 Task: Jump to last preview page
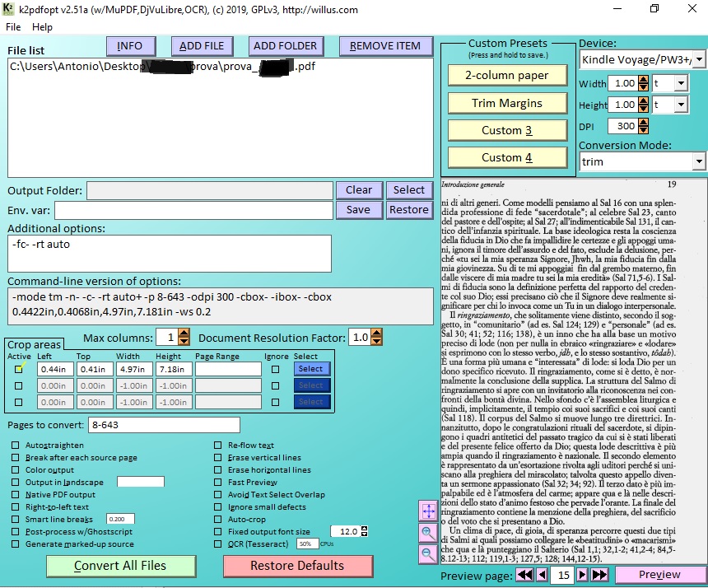tap(599, 575)
